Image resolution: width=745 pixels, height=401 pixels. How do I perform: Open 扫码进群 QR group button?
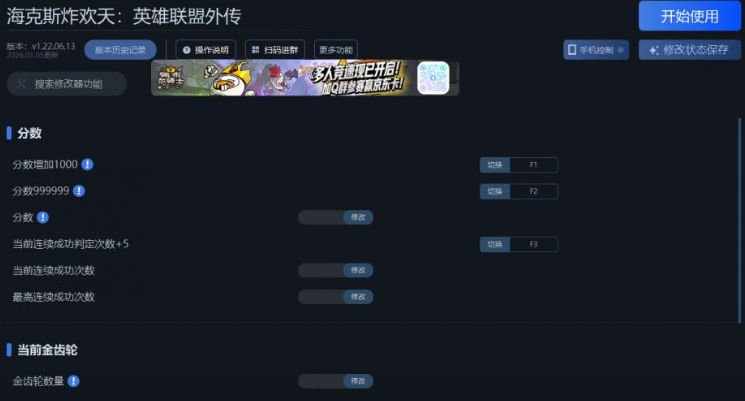[275, 50]
